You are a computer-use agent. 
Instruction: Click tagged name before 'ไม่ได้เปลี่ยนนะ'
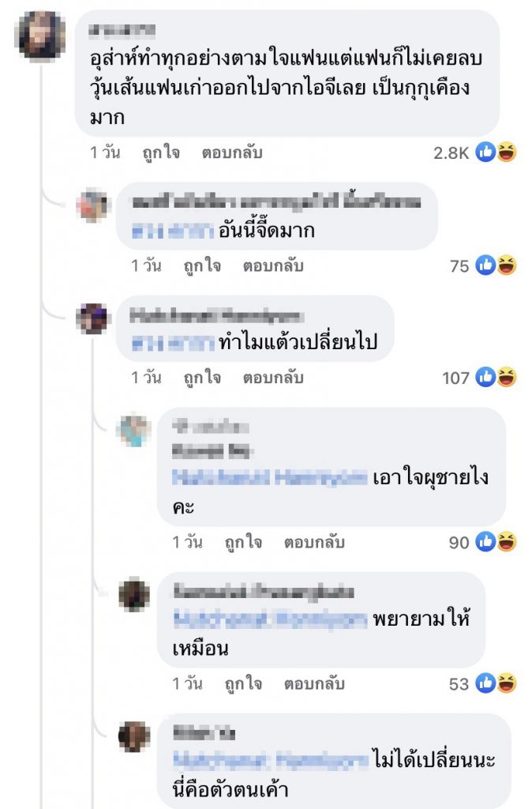coord(272,760)
